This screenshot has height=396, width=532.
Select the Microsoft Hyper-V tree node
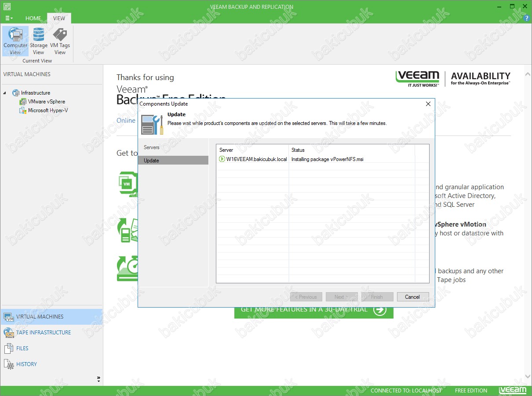pos(47,110)
